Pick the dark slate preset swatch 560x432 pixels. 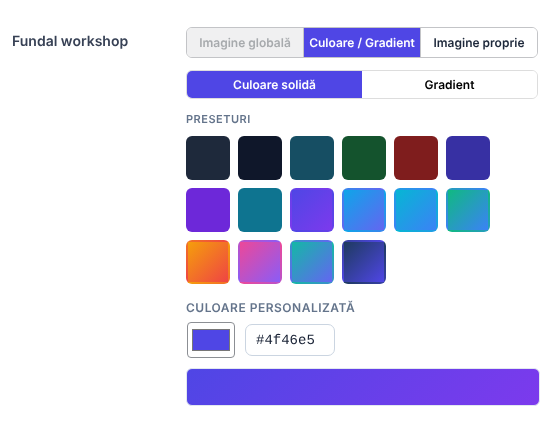click(208, 158)
